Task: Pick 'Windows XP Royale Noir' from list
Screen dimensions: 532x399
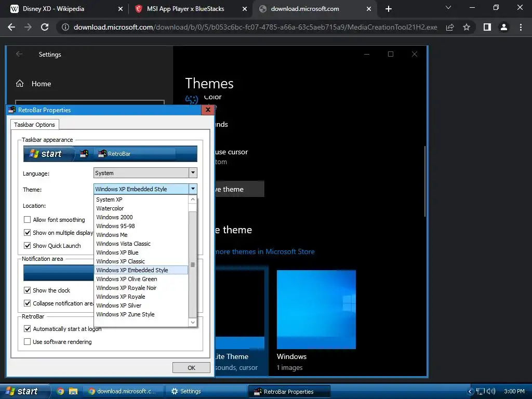Action: (141, 288)
